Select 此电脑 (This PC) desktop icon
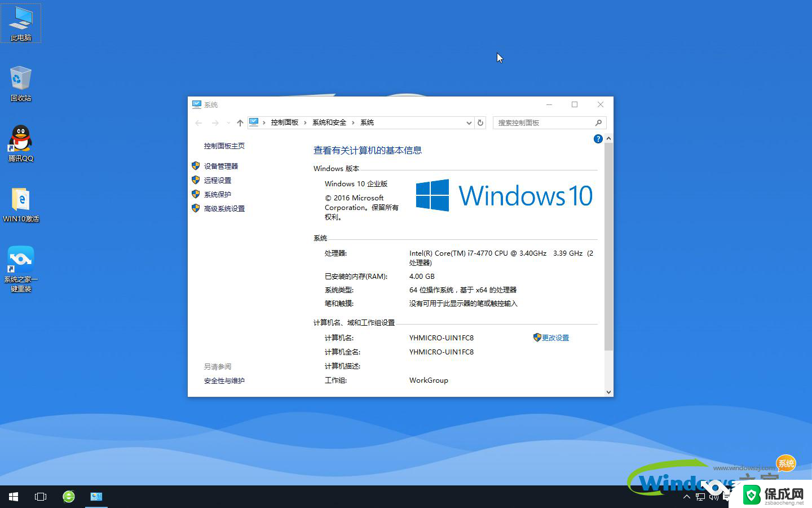Screen dimensions: 812x508 (x=21, y=23)
